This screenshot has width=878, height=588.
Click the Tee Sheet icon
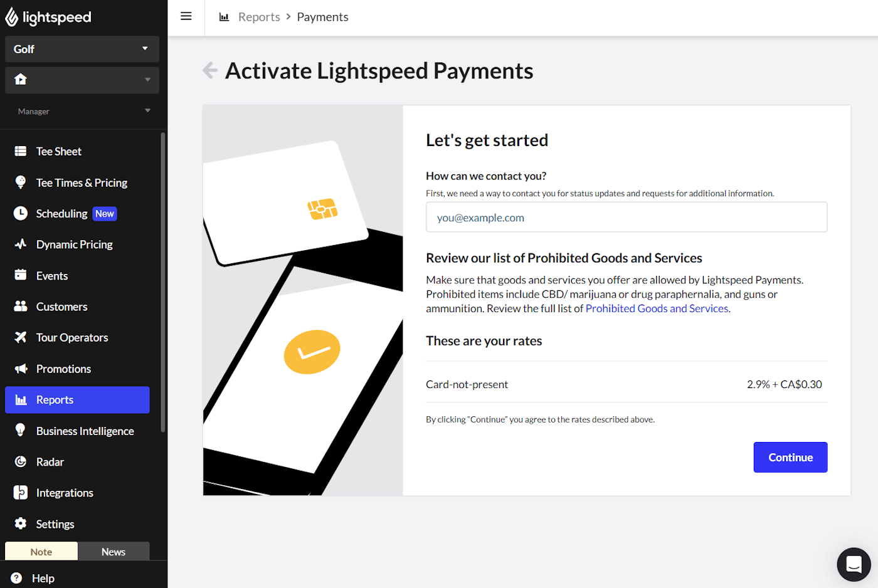tap(21, 151)
